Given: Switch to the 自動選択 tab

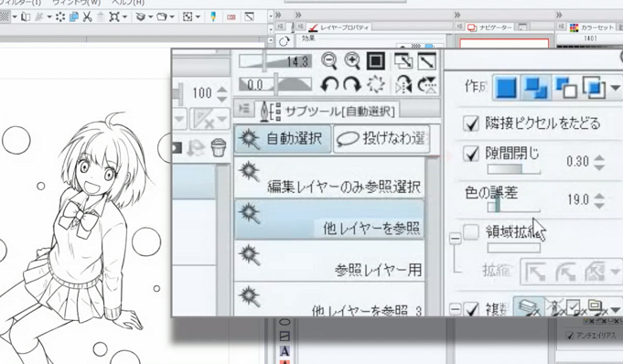Looking at the screenshot, I should click(283, 139).
